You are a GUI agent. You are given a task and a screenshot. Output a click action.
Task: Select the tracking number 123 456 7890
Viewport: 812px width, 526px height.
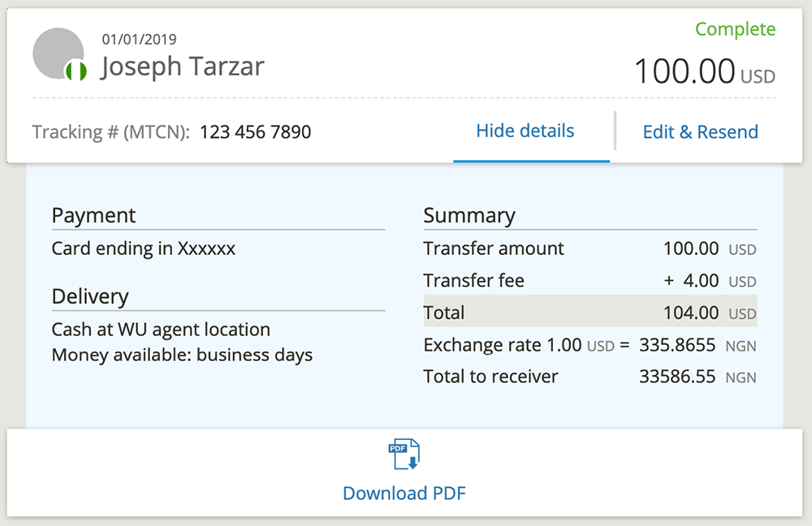(x=255, y=131)
